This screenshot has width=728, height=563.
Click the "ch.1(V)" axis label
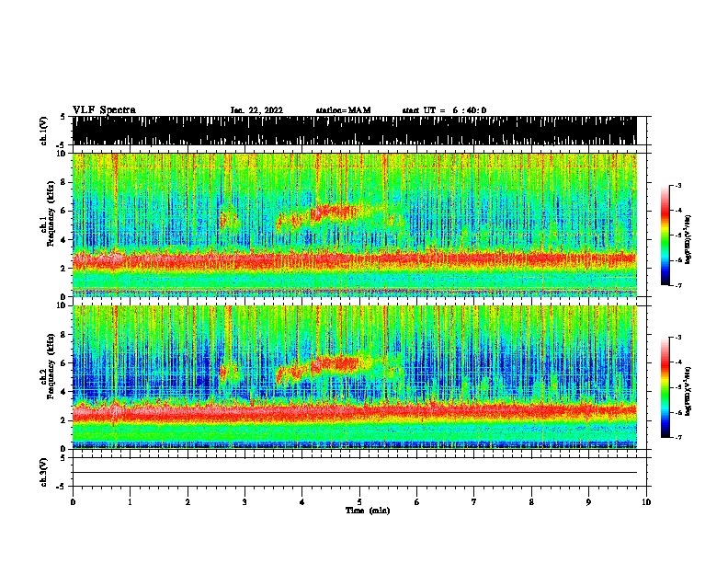43,131
